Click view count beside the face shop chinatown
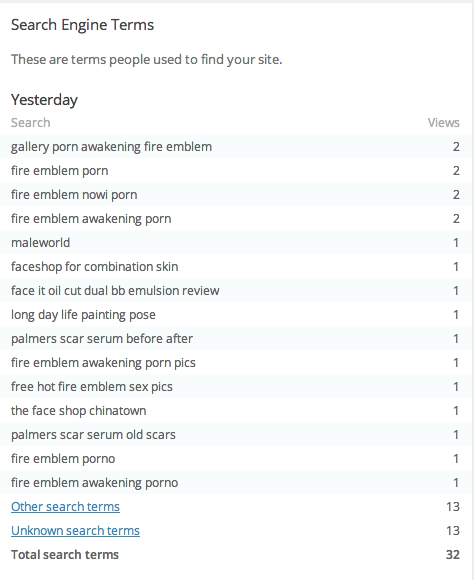The width and height of the screenshot is (474, 580). pos(456,411)
